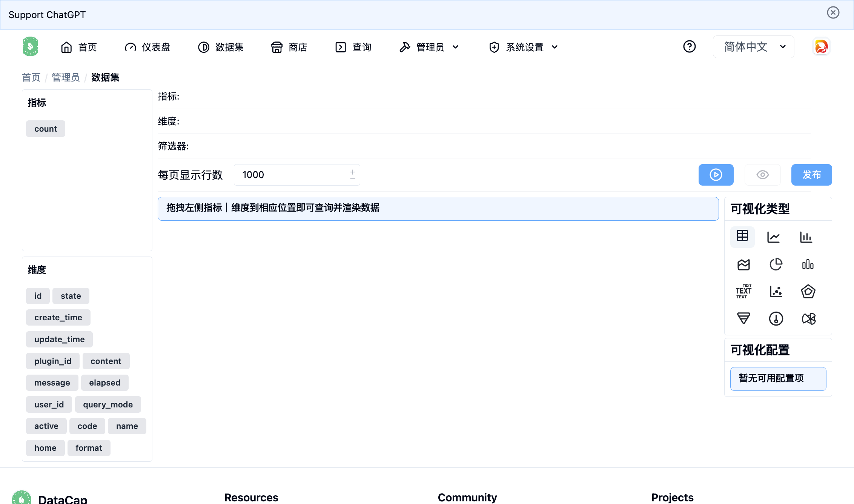Click 首页 in the breadcrumb
Viewport: 854px width, 504px height.
point(31,77)
